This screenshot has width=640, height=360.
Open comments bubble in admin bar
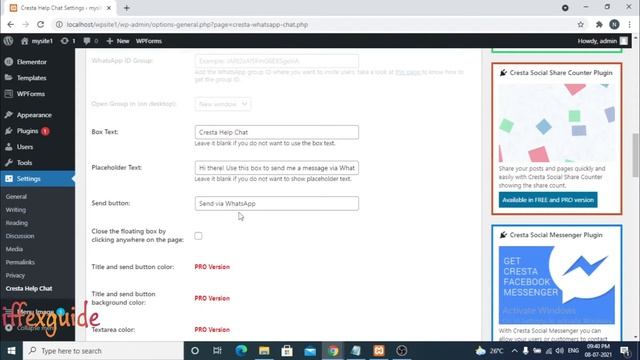(91, 41)
